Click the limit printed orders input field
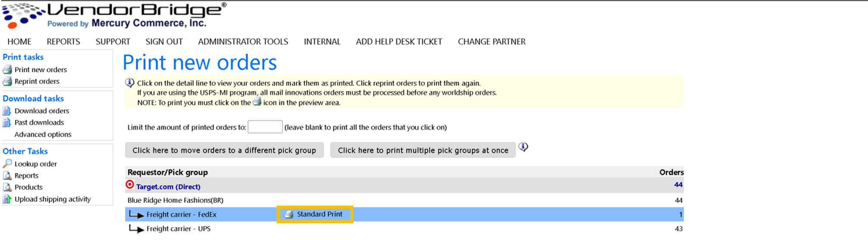868x240 pixels. (x=265, y=127)
